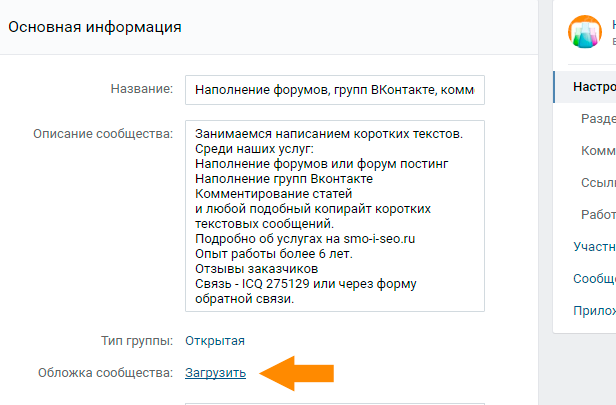Click the orange arrow pointing at Загрузить
This screenshot has height=405, width=616.
click(x=296, y=373)
